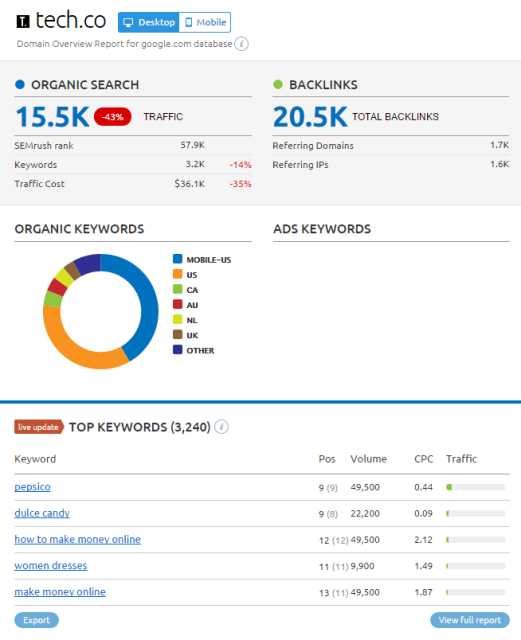The width and height of the screenshot is (521, 640).
Task: Click the Referring IPs value 1.6K
Action: pyautogui.click(x=500, y=164)
